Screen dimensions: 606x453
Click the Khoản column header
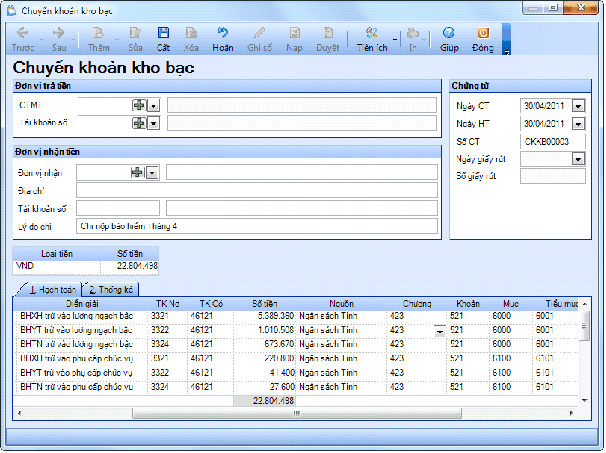point(468,304)
